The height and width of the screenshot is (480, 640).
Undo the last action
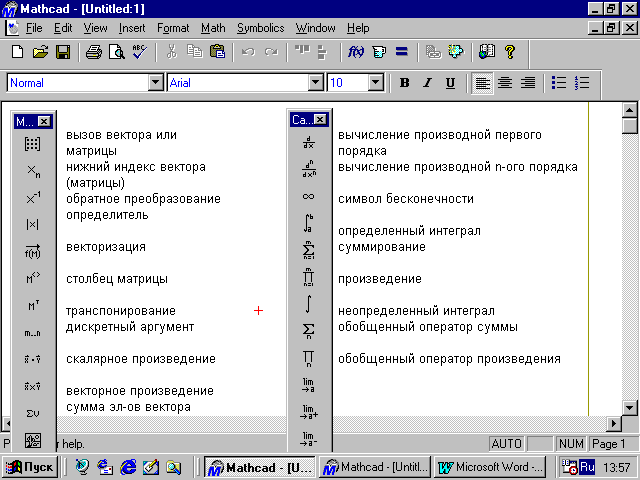248,52
